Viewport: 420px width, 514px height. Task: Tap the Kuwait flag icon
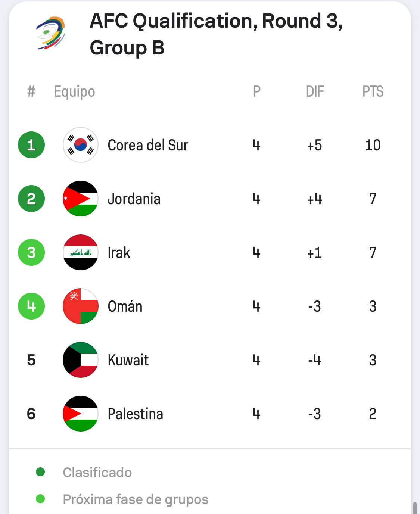(81, 360)
